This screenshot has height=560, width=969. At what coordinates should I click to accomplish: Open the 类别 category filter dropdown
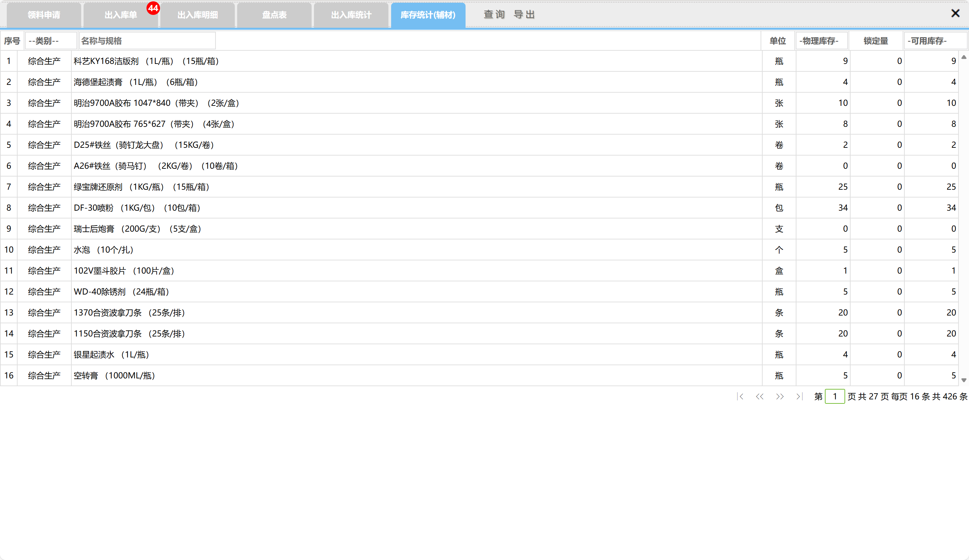(51, 41)
